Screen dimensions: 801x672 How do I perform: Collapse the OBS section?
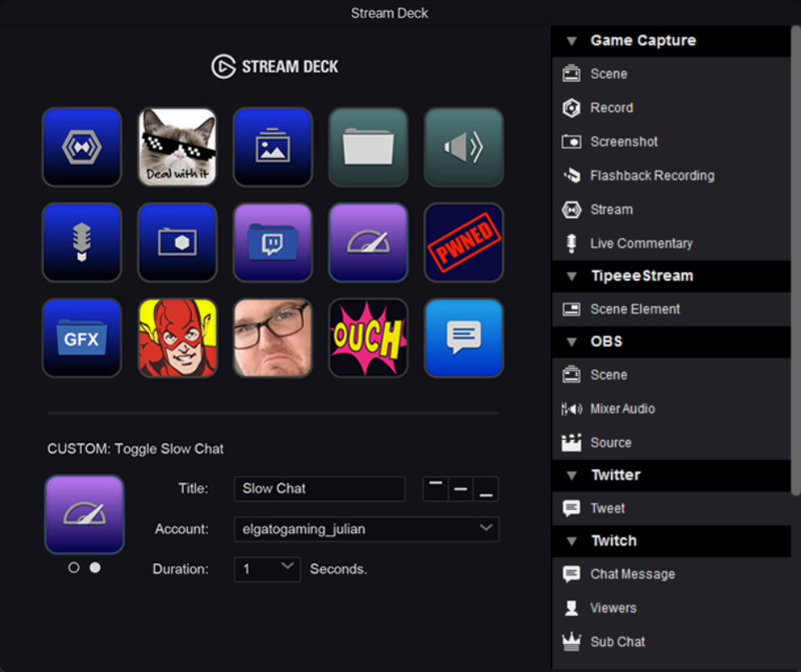pyautogui.click(x=571, y=342)
